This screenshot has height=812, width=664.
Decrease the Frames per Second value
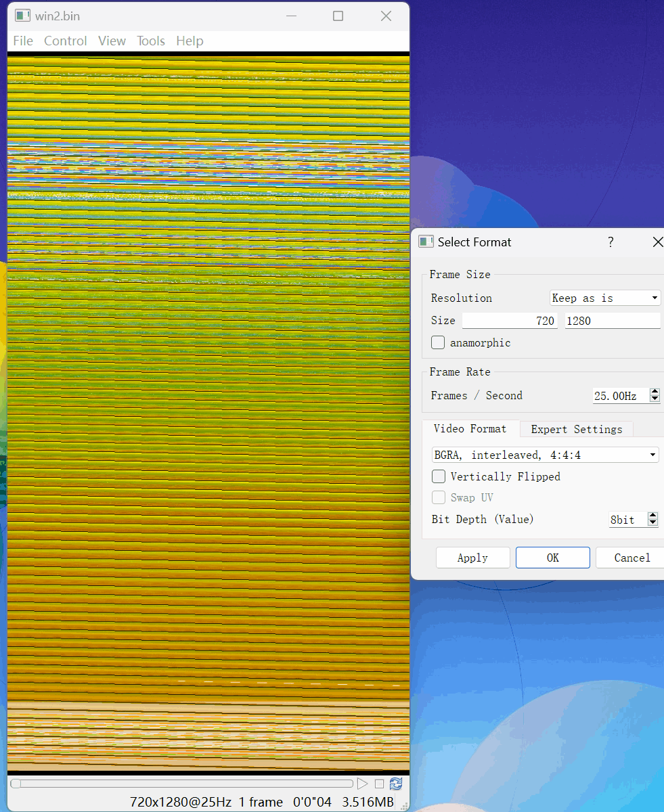click(x=655, y=399)
